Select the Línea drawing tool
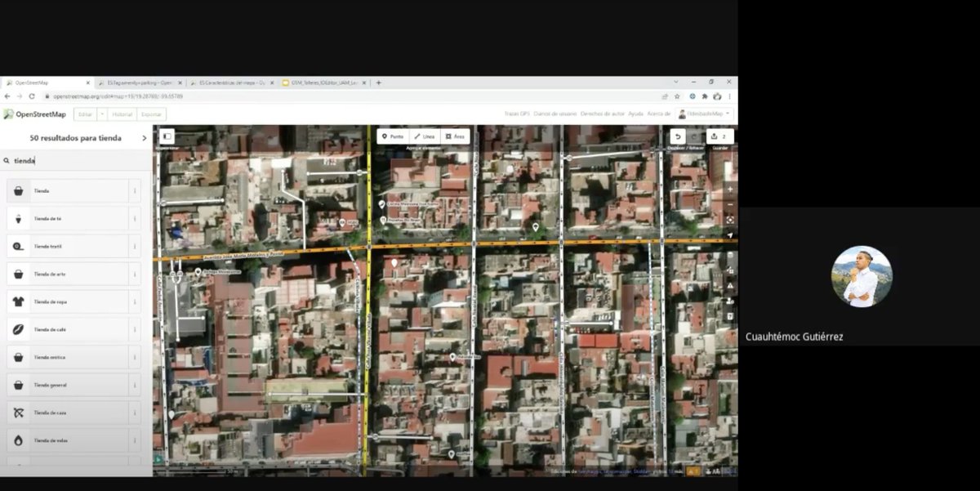The width and height of the screenshot is (980, 491). point(423,136)
